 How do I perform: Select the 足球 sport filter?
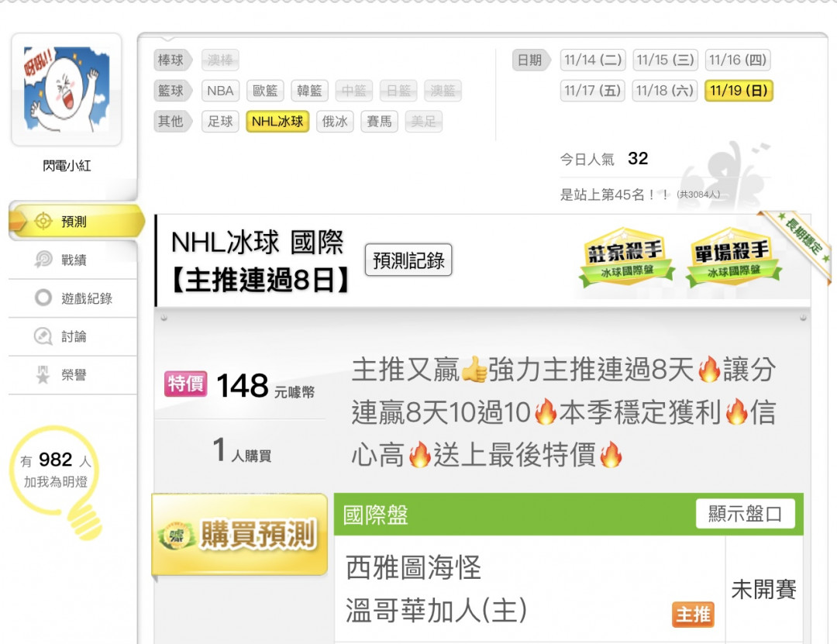[x=220, y=122]
